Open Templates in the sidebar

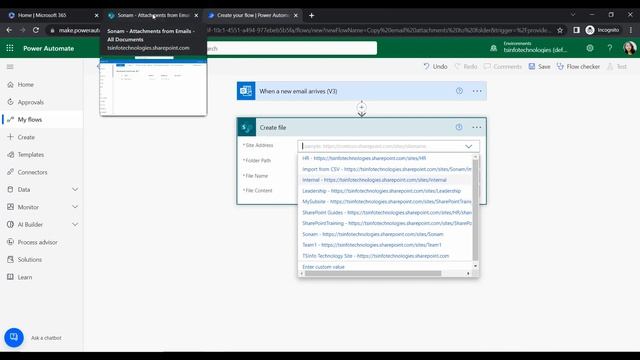[x=31, y=155]
